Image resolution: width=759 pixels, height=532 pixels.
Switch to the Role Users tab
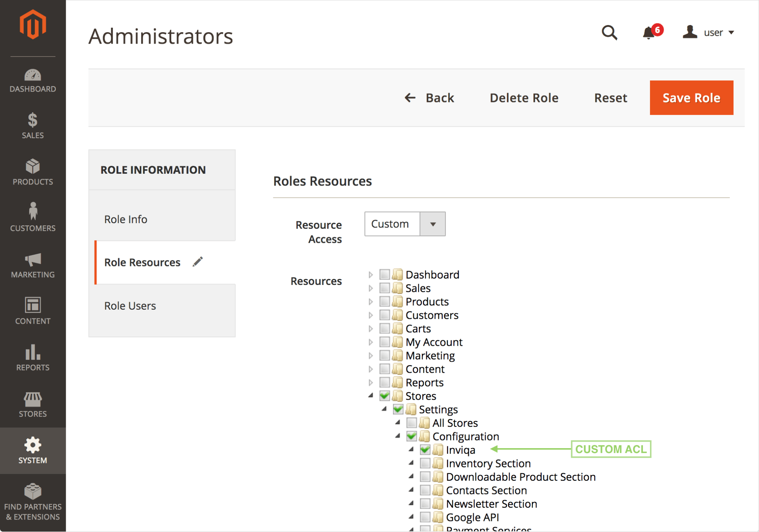pos(130,306)
